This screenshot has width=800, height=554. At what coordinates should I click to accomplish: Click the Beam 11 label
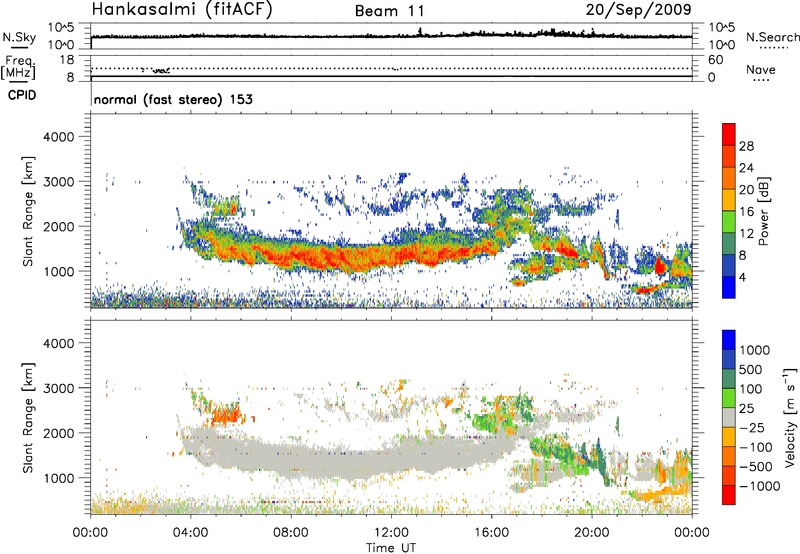click(x=390, y=11)
